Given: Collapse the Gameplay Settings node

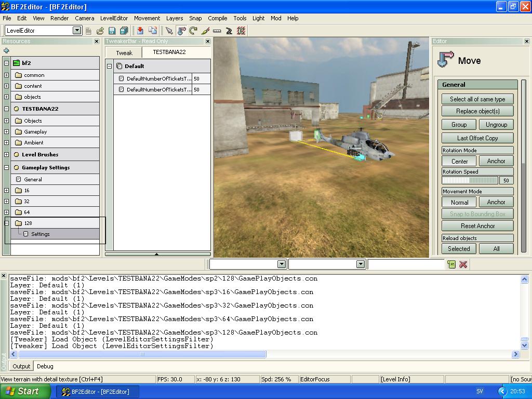Looking at the screenshot, I should click(x=6, y=167).
